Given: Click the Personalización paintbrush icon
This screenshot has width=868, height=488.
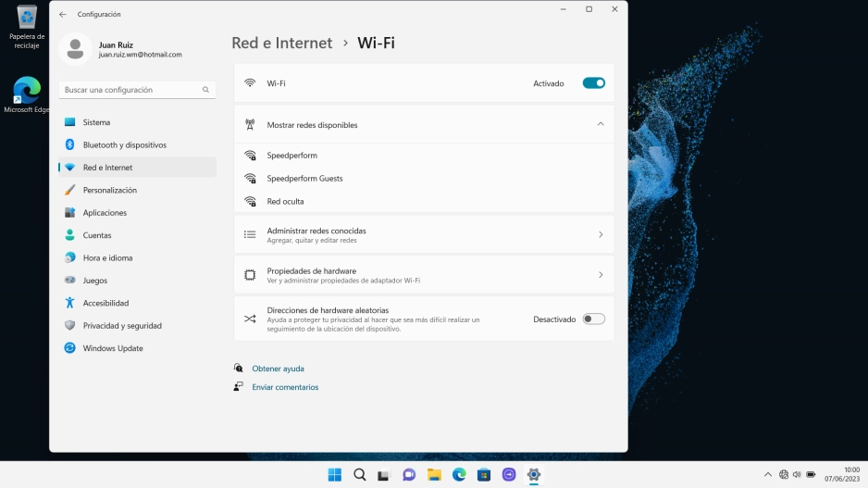Looking at the screenshot, I should coord(69,190).
